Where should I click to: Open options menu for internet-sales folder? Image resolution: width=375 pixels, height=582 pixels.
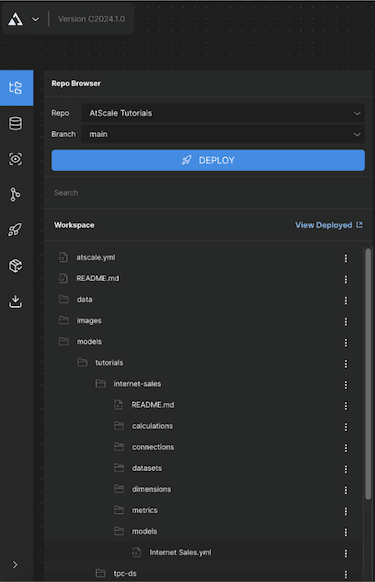coord(346,385)
